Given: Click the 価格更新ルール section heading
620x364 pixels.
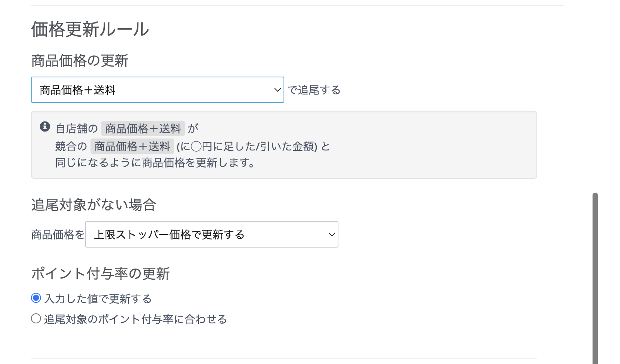Looking at the screenshot, I should click(90, 29).
